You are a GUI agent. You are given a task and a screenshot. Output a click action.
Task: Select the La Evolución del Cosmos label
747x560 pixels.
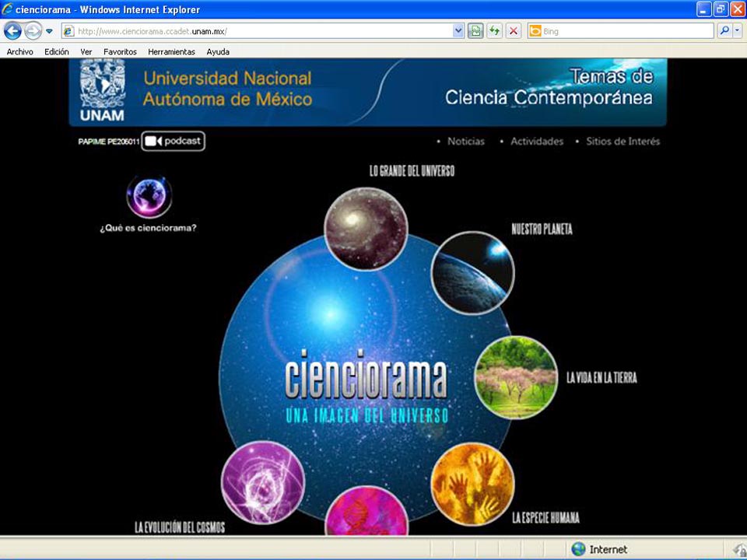pyautogui.click(x=180, y=527)
